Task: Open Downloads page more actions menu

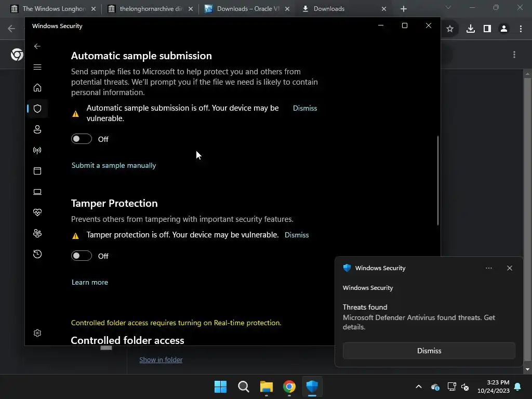Action: click(514, 55)
